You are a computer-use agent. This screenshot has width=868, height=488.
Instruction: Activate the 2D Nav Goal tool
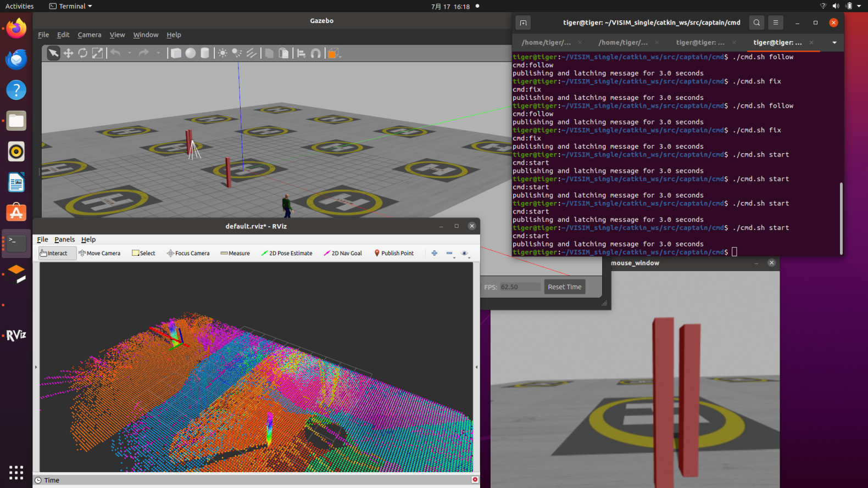pos(343,253)
